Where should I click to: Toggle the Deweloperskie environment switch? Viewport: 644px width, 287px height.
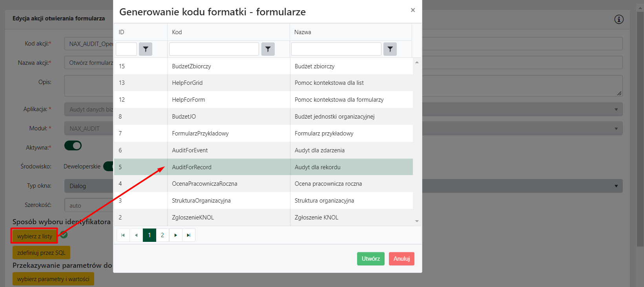[108, 166]
